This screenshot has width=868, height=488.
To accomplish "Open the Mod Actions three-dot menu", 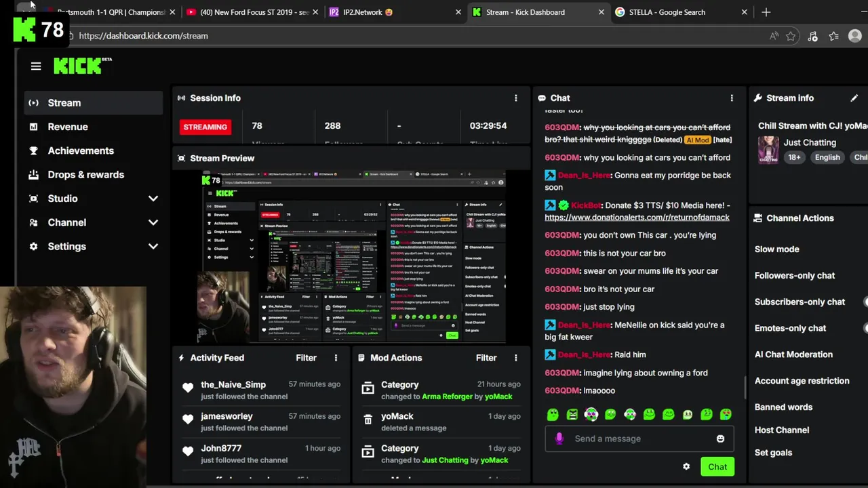I will click(x=516, y=358).
